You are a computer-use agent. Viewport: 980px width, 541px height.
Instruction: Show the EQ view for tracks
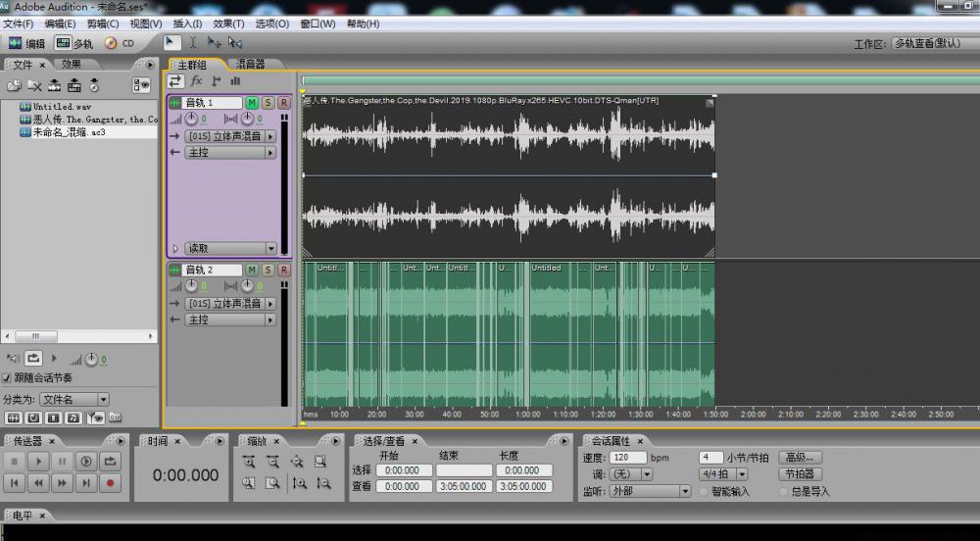[x=235, y=81]
